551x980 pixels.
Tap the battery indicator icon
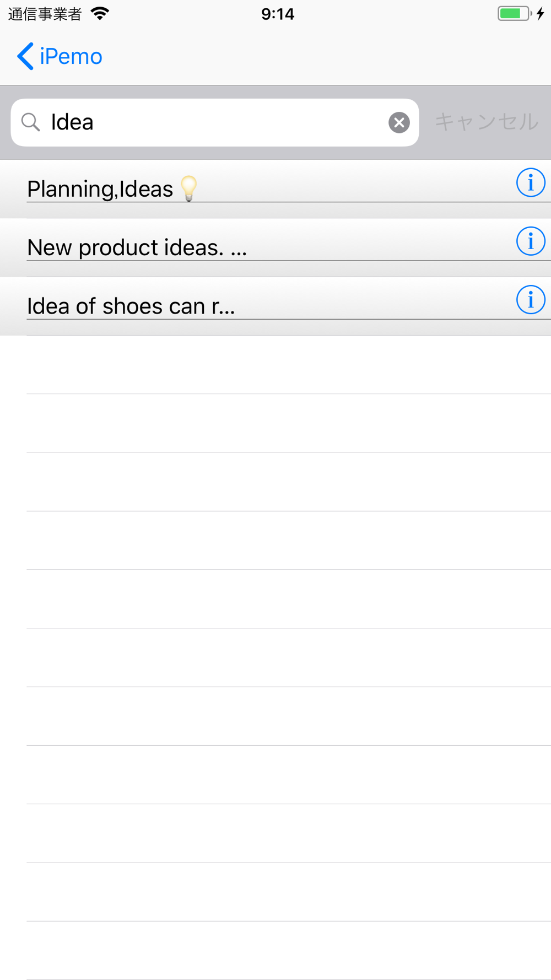[515, 14]
